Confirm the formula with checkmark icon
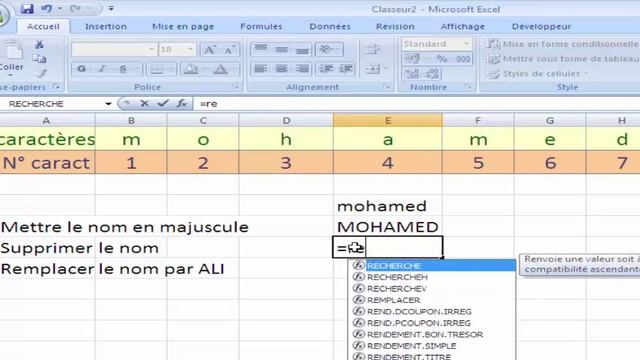 point(163,104)
